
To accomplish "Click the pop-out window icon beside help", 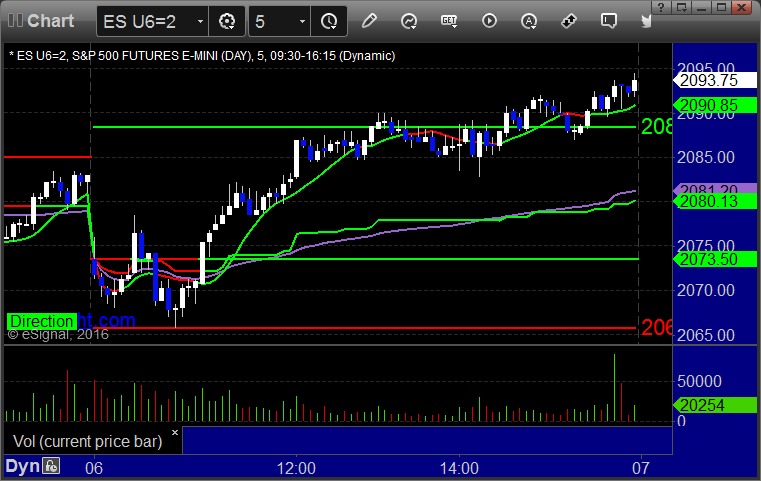I will click(x=682, y=8).
